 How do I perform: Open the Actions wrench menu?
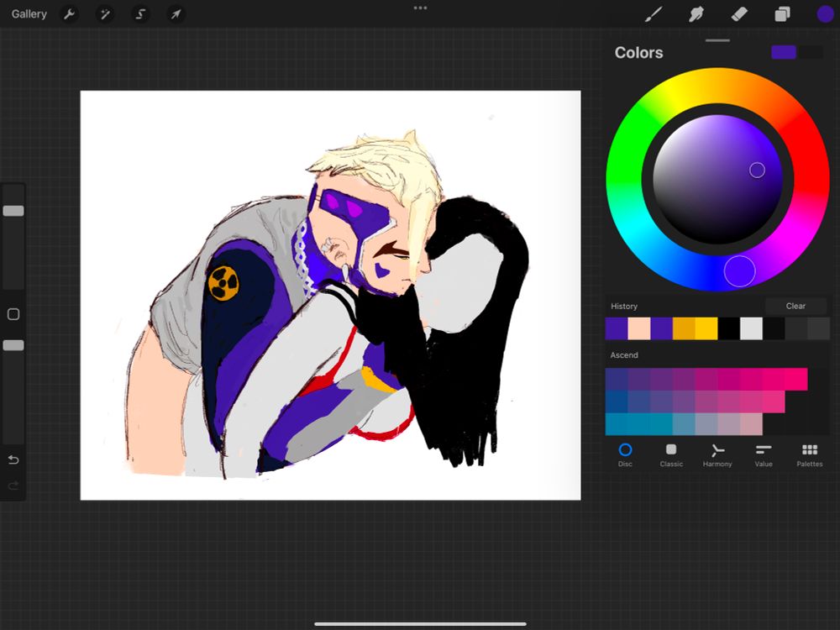tap(69, 14)
